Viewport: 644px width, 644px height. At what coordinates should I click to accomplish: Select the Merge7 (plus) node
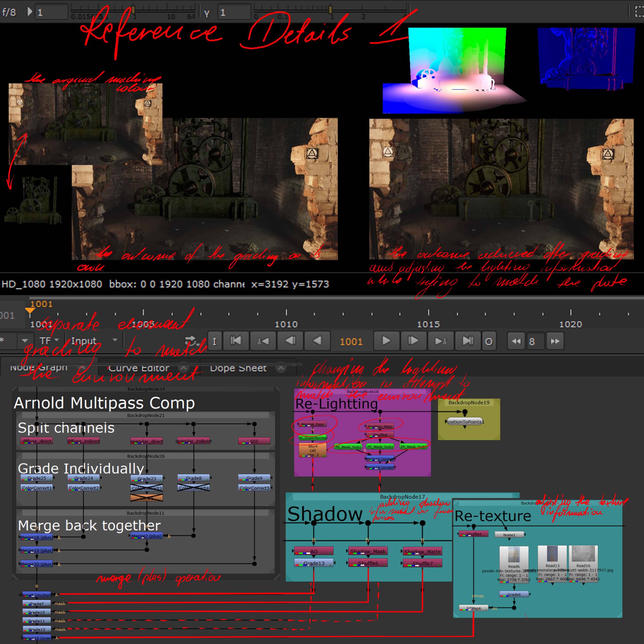click(147, 536)
